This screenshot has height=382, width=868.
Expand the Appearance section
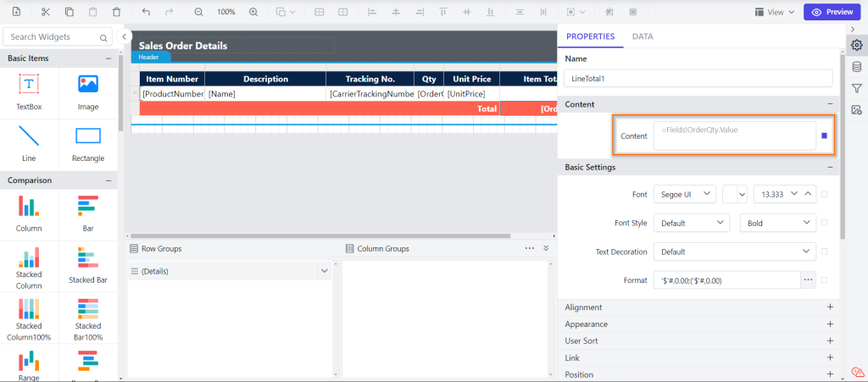point(830,324)
